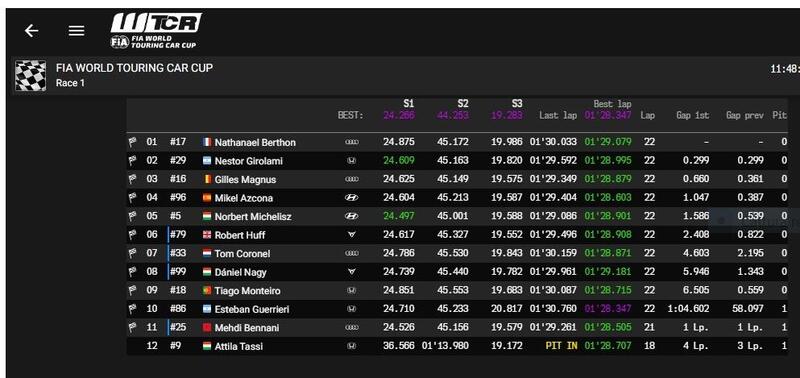Click the Gap prev column header
800x378 pixels.
coord(745,115)
